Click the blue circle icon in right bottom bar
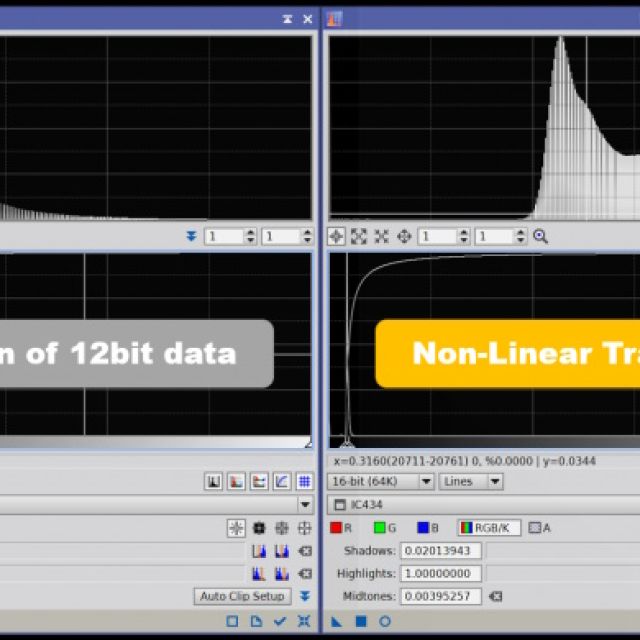Viewport: 640px width, 640px height. [x=385, y=621]
